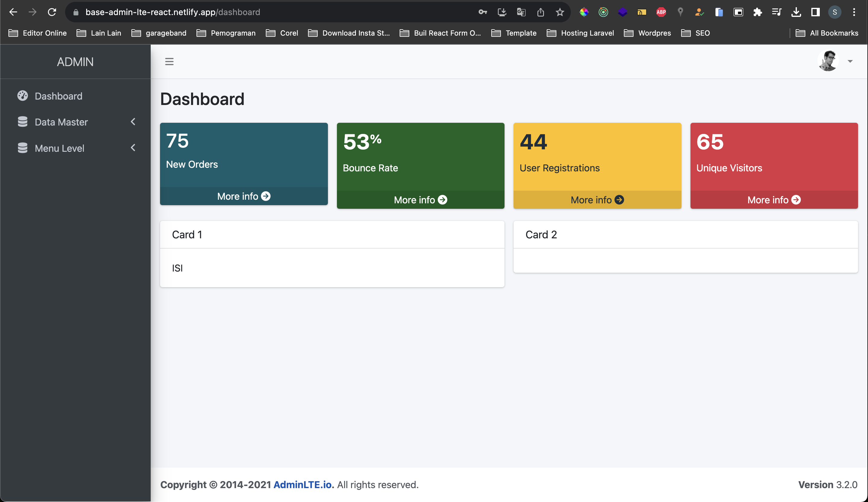Click the Menu Level database icon
This screenshot has width=868, height=502.
point(23,148)
